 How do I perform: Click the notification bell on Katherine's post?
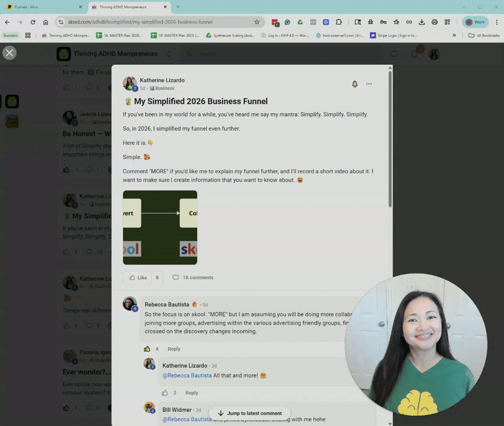point(354,84)
